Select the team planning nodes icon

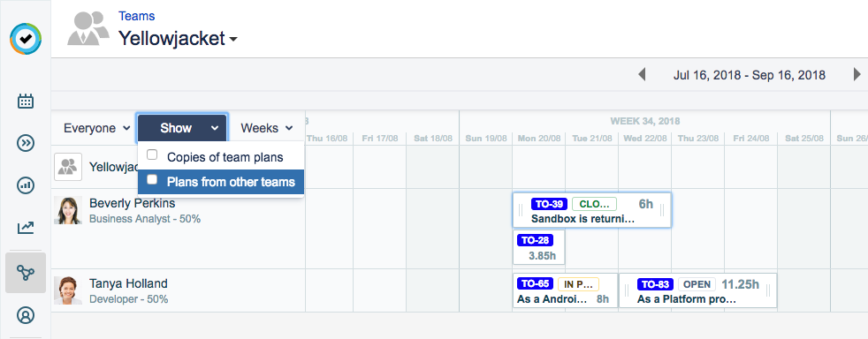pos(26,273)
